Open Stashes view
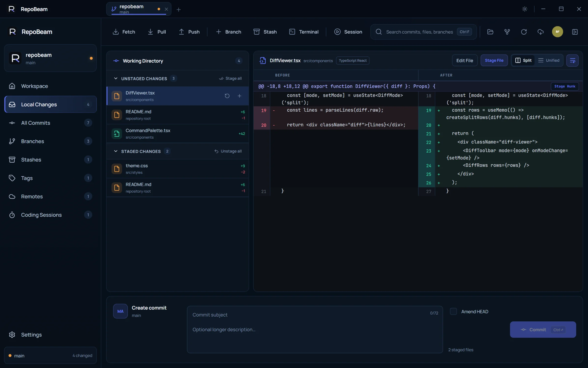 coord(50,160)
